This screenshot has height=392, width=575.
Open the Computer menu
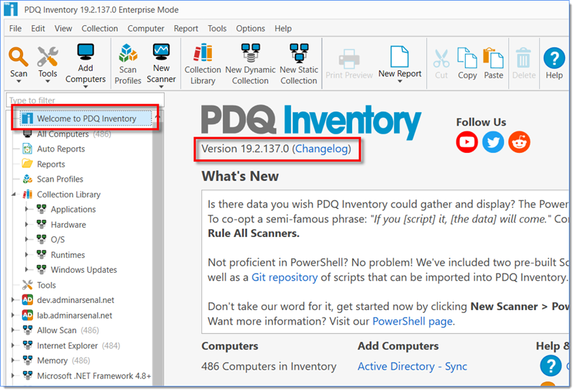pos(146,28)
